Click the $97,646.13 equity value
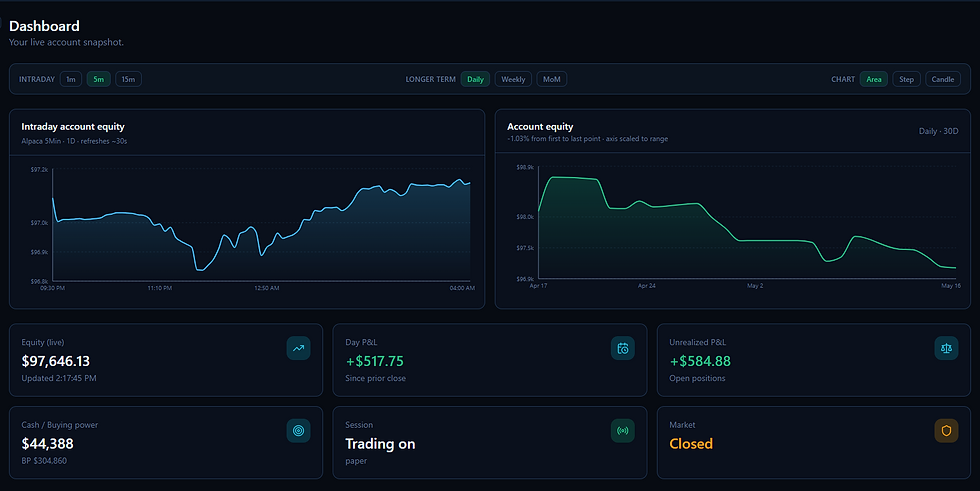Image resolution: width=980 pixels, height=491 pixels. (x=56, y=361)
